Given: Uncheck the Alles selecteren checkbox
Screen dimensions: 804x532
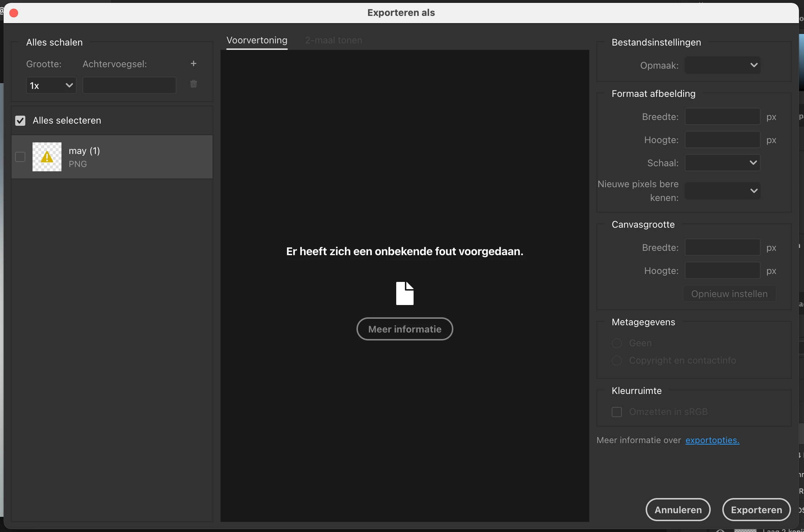Looking at the screenshot, I should coord(20,120).
